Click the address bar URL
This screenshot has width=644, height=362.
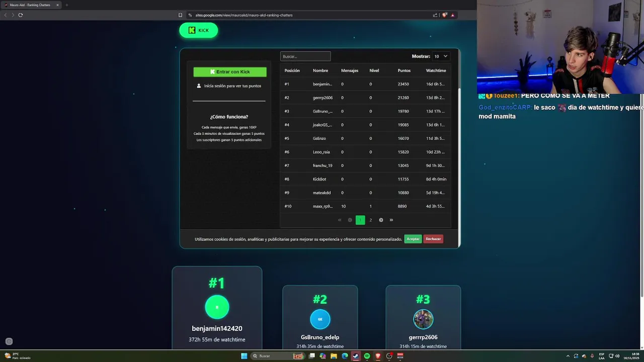[244, 15]
